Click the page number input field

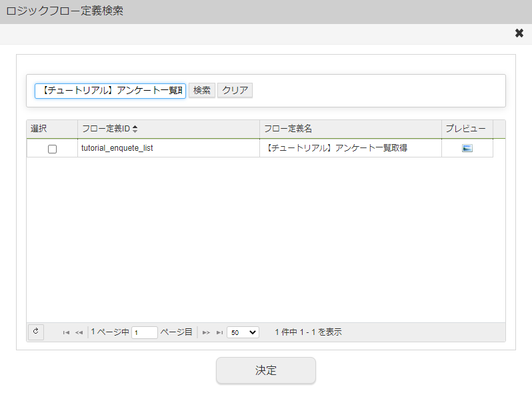click(145, 332)
